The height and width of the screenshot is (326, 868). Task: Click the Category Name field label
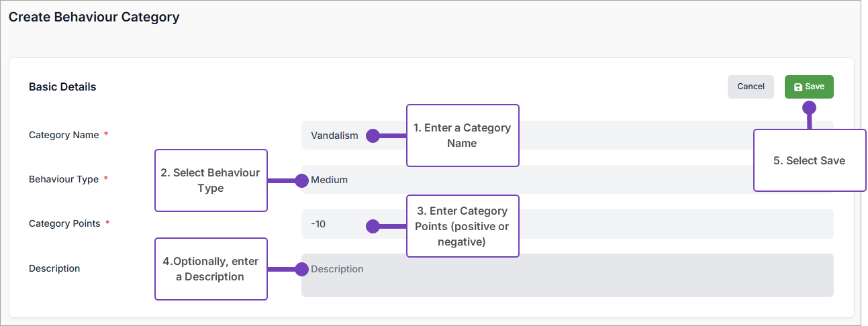click(x=64, y=135)
